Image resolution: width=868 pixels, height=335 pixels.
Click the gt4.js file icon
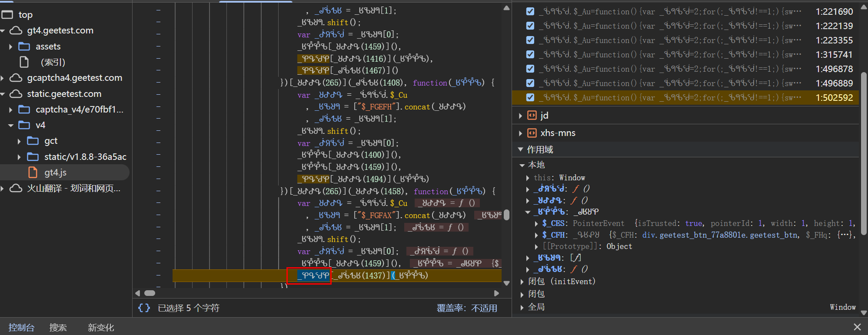tap(33, 172)
